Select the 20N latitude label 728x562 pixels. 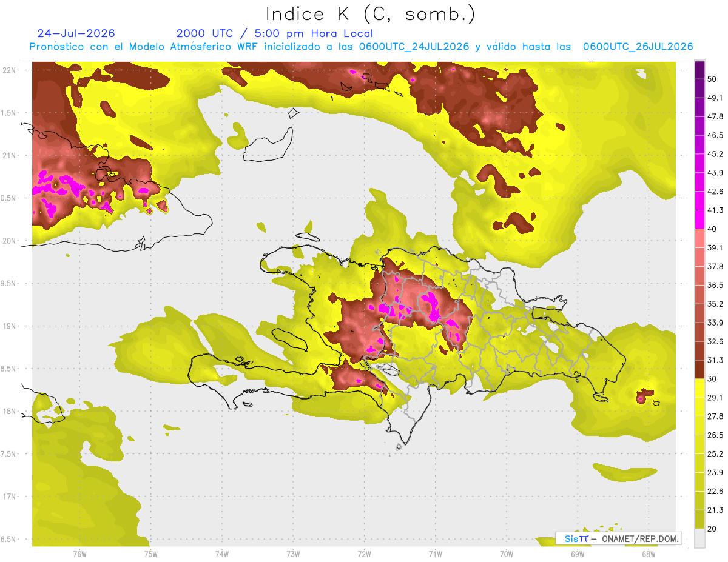[10, 241]
